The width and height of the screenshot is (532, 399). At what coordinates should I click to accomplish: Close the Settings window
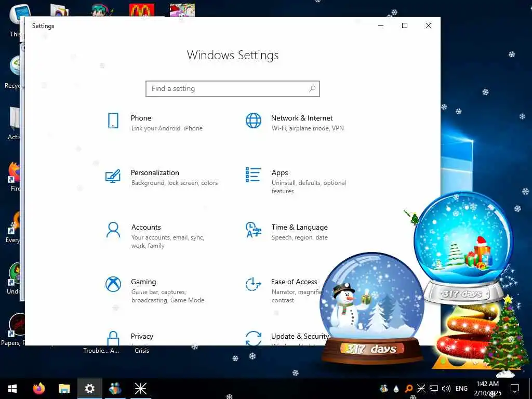click(x=429, y=25)
